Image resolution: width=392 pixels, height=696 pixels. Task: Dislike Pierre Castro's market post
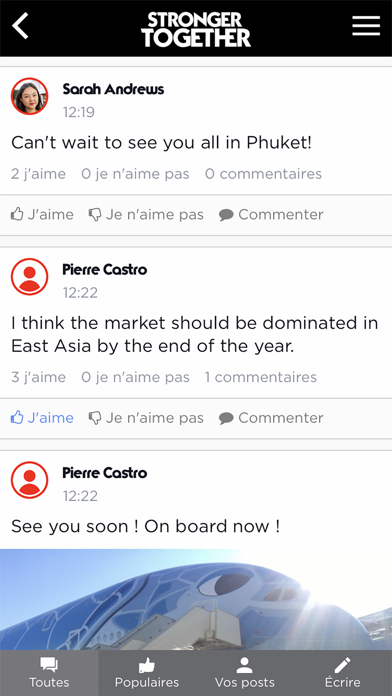point(146,418)
